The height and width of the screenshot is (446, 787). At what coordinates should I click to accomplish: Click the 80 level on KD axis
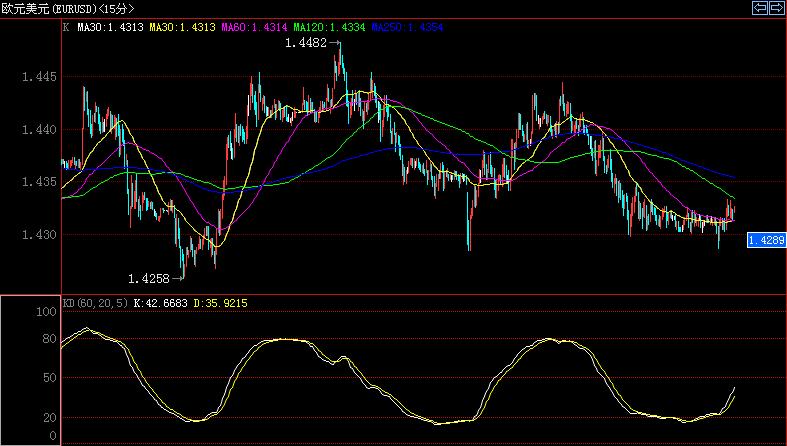(x=50, y=339)
